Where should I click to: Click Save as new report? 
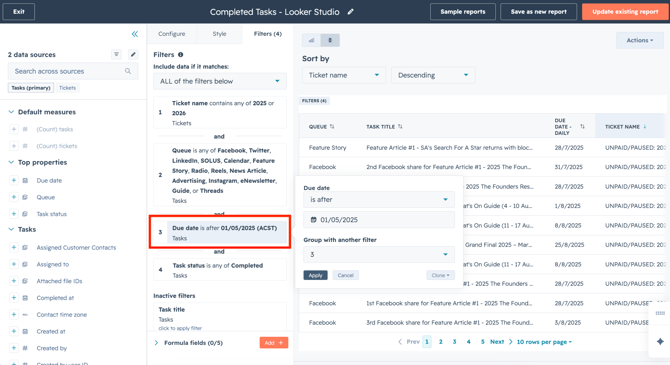click(538, 12)
